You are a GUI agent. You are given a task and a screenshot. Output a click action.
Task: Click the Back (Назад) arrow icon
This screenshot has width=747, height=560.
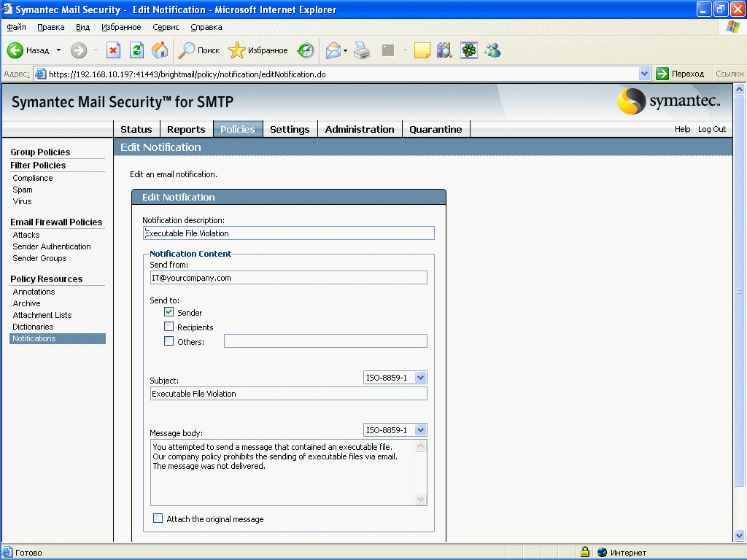[15, 50]
